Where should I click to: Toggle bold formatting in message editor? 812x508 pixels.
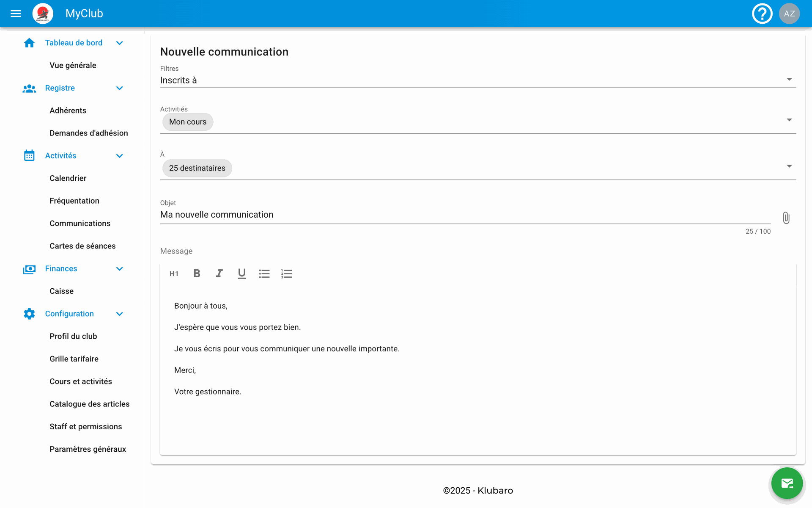point(197,273)
